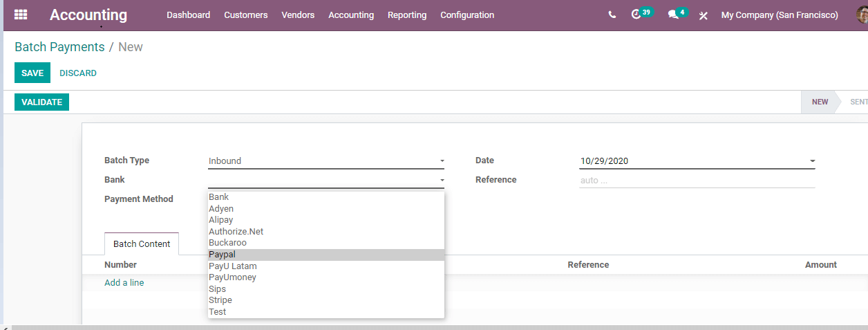
Task: Select Bank from the dropdown list
Action: click(325, 197)
